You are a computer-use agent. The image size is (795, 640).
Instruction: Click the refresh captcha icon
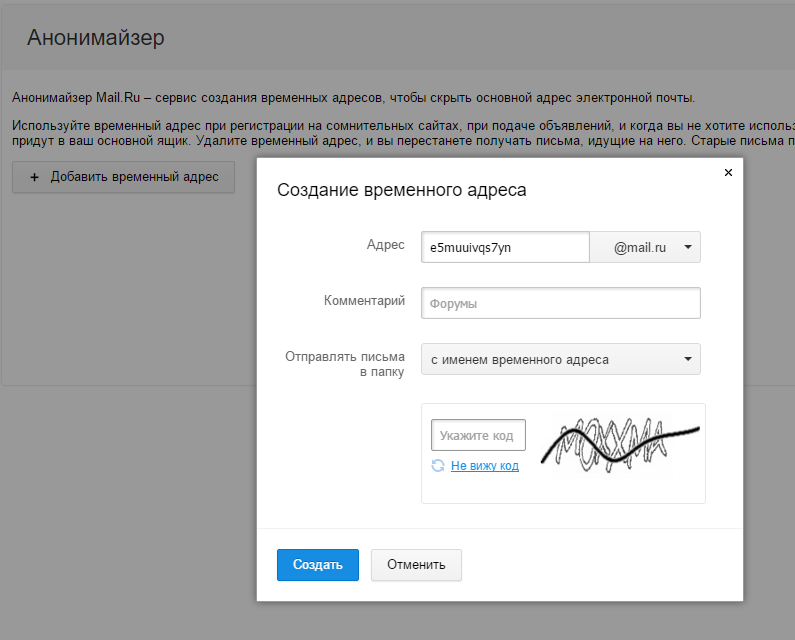[x=438, y=465]
